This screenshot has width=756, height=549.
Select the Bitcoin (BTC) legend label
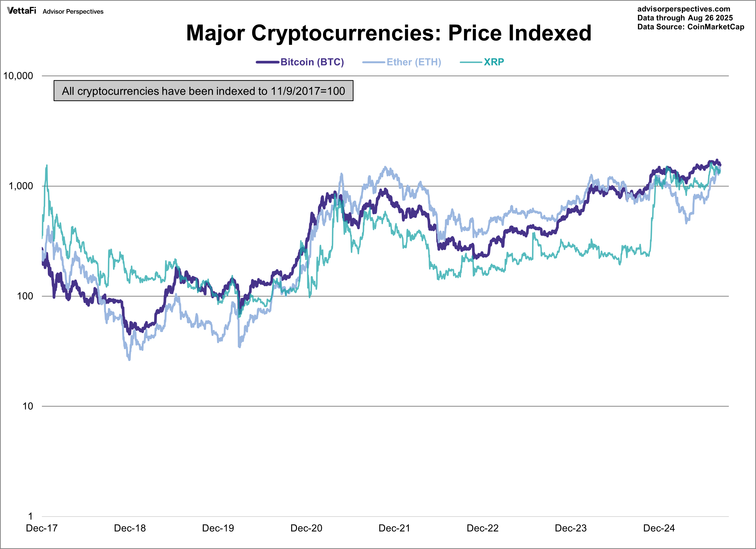(312, 62)
